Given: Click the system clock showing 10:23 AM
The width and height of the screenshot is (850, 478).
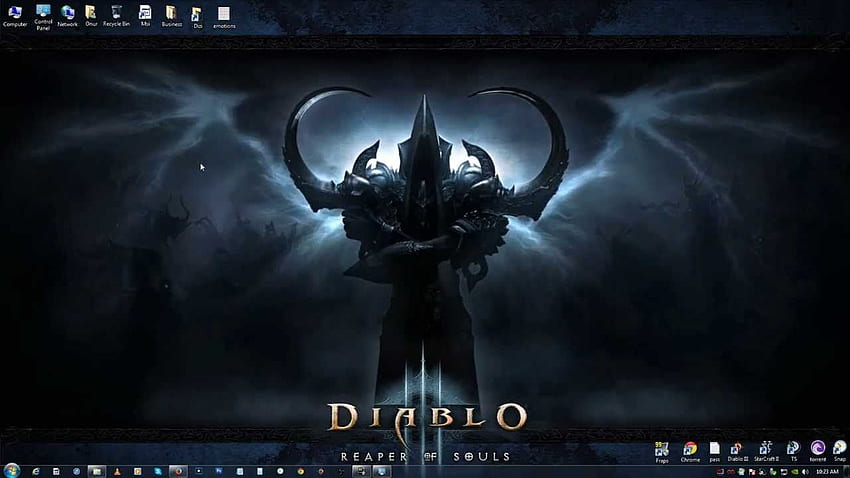Looking at the screenshot, I should tap(827, 472).
